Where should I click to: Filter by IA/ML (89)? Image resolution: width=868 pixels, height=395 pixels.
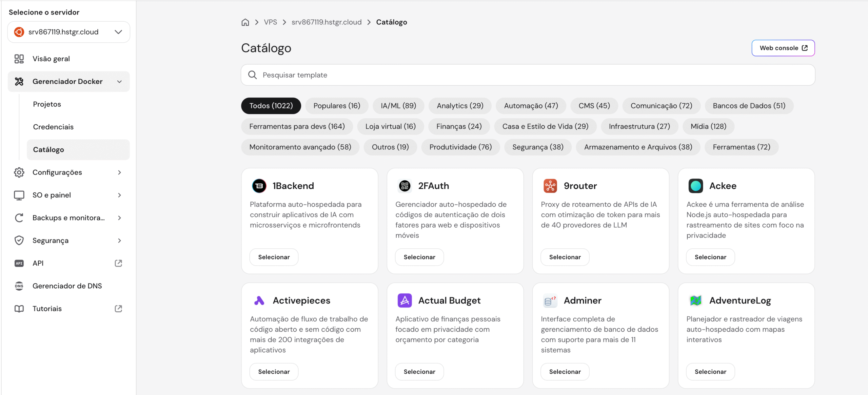coord(398,106)
